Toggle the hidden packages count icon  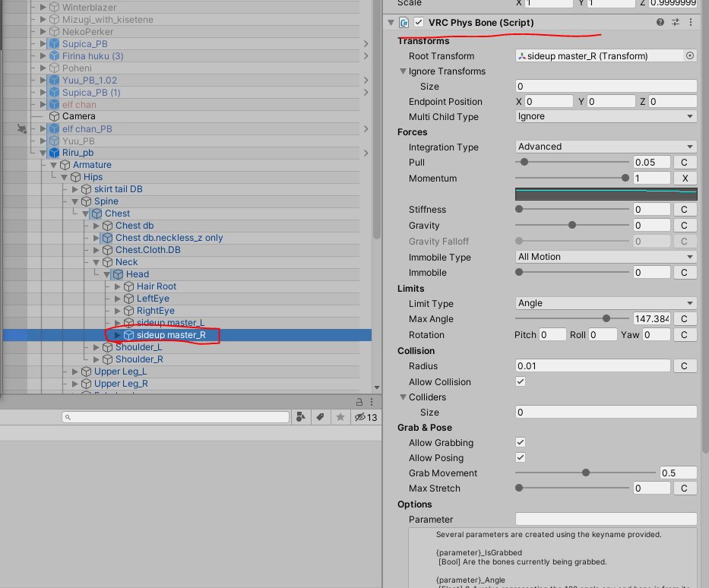(366, 417)
